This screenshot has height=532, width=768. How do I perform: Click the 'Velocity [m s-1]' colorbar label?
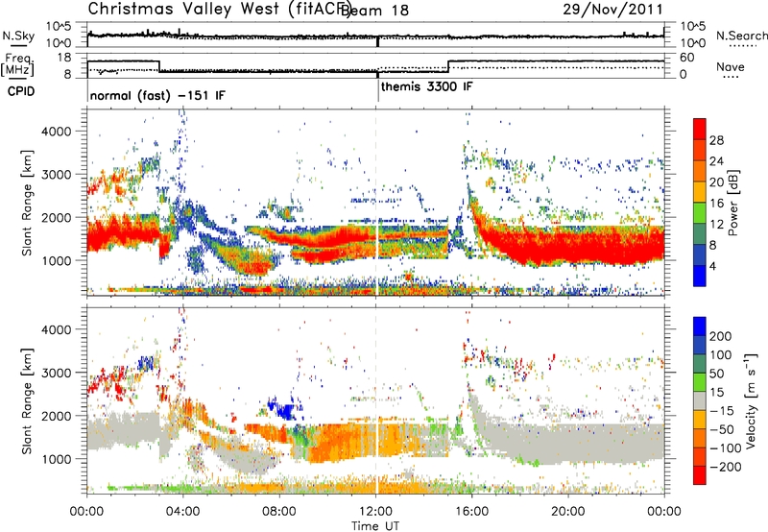coord(750,400)
